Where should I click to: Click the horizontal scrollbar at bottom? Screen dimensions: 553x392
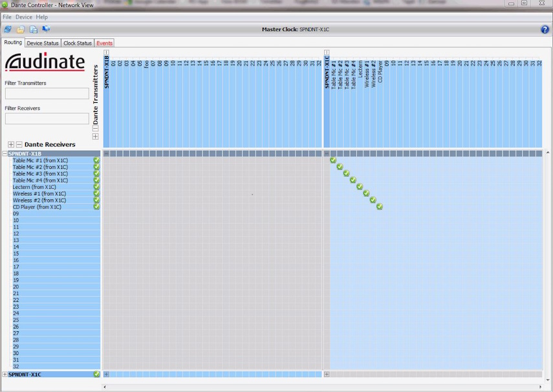click(x=323, y=387)
